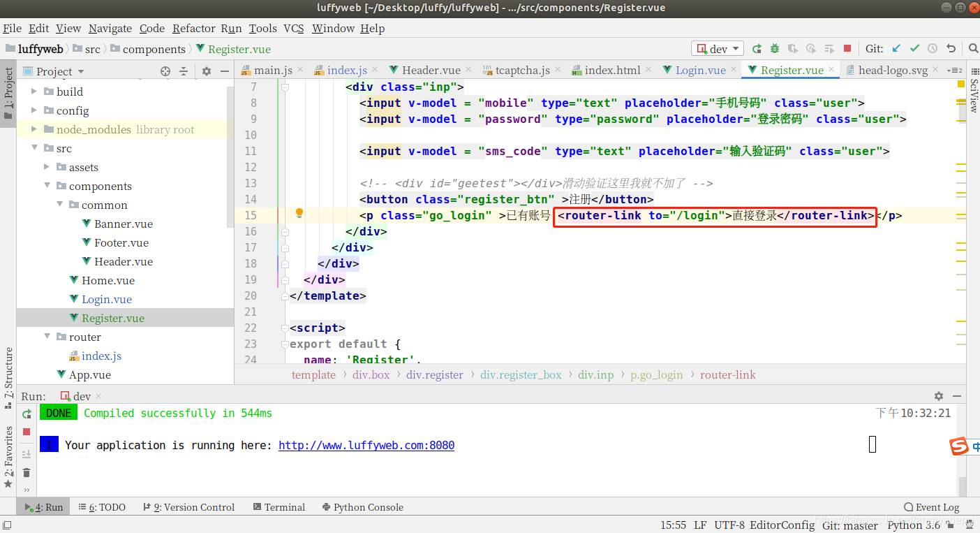Click Python 3.6 interpreter in status bar
Viewport: 980px width, 533px height.
(914, 525)
